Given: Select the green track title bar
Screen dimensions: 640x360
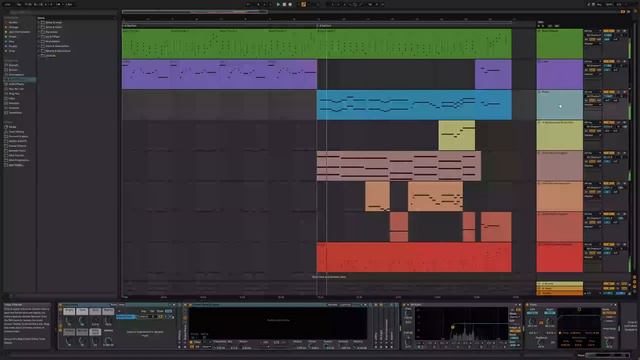Looking at the screenshot, I should (x=560, y=31).
